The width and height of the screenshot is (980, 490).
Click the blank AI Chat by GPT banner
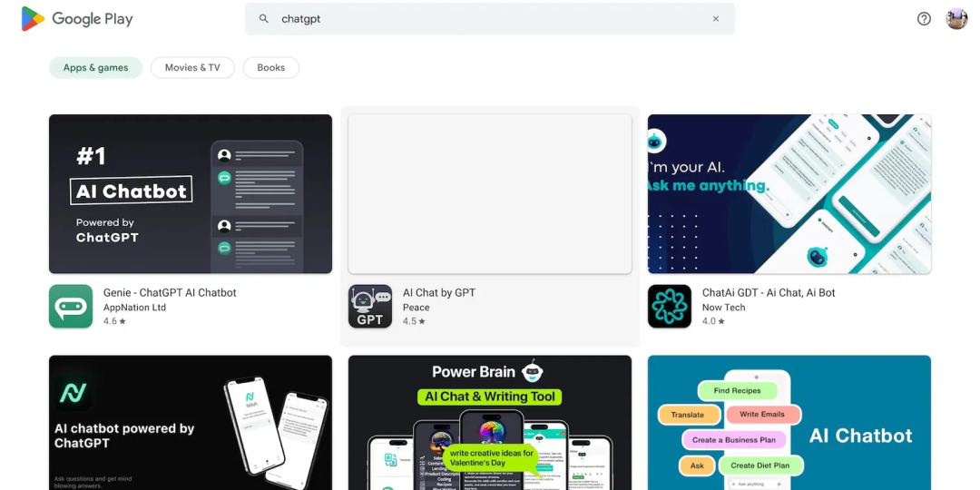coord(490,194)
